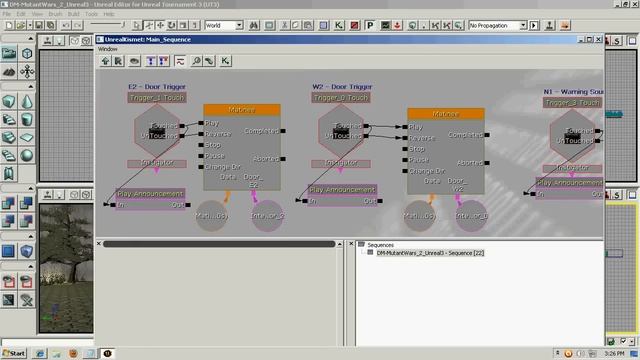Click the oval zoom-to-fit icon in Kismet toolbar
640x360 pixels.
(x=134, y=61)
